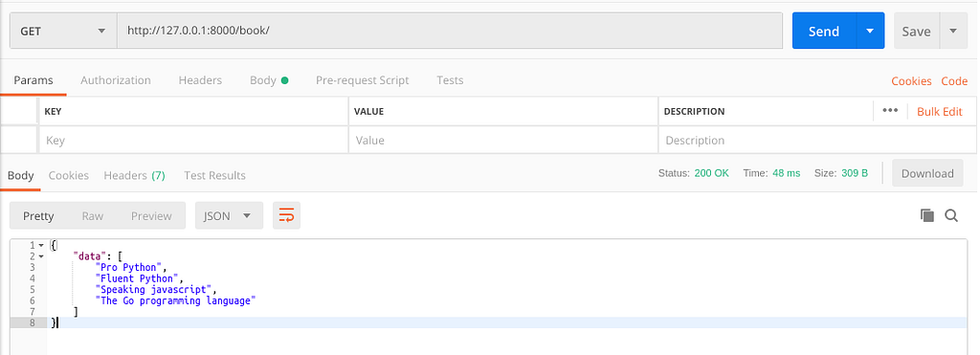Download the response
The width and height of the screenshot is (980, 355).
926,174
